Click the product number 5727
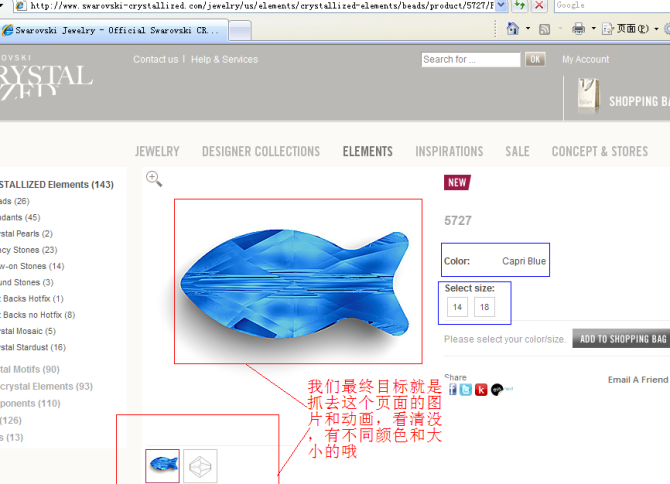The height and width of the screenshot is (484, 670). tap(458, 220)
